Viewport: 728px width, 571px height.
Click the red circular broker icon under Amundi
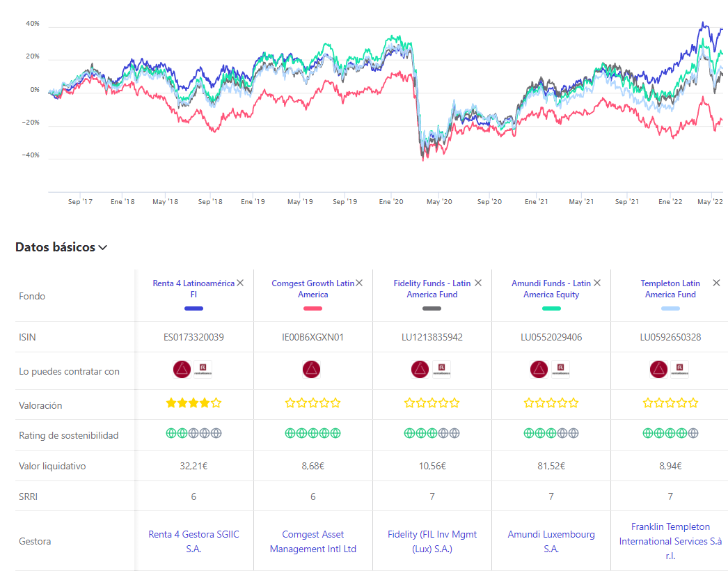click(x=539, y=370)
